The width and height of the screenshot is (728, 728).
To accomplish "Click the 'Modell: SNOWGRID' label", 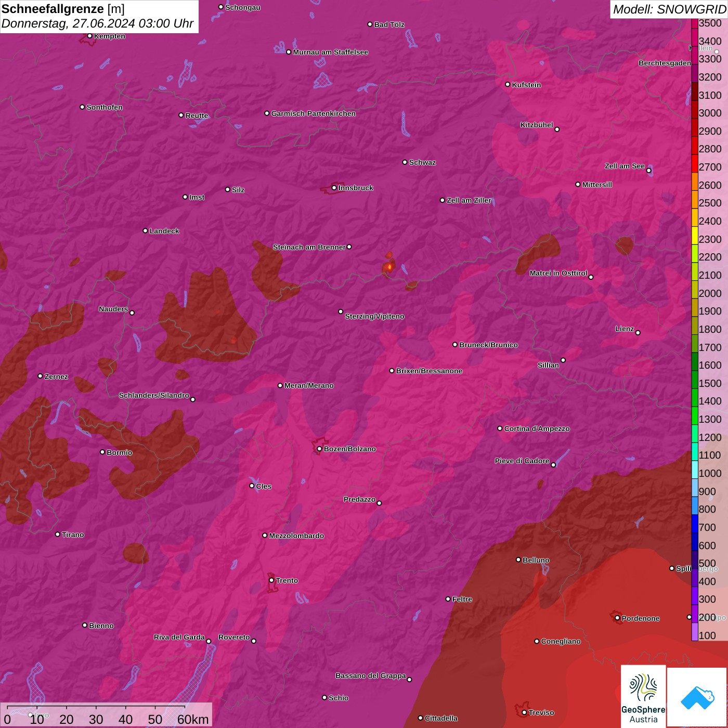I will tap(669, 9).
